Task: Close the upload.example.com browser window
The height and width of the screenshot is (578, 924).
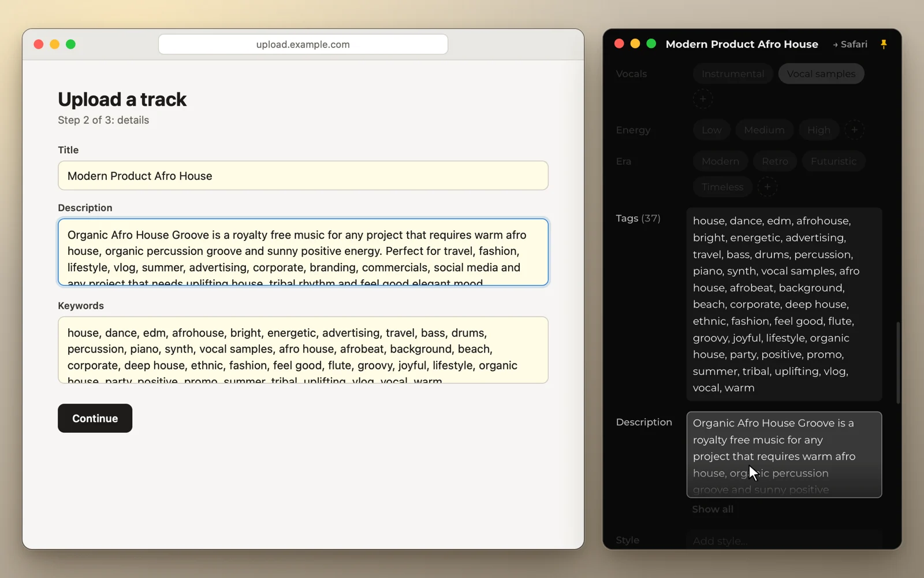Action: click(39, 45)
